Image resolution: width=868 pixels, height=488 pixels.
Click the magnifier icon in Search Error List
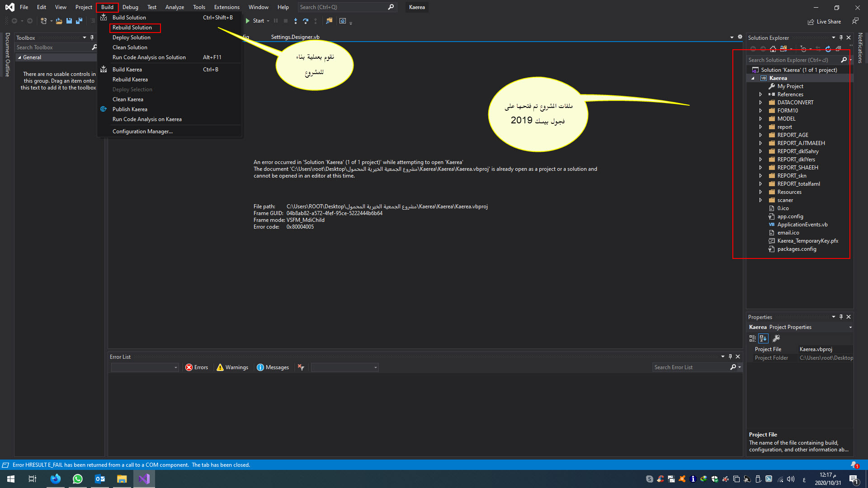[x=733, y=367]
